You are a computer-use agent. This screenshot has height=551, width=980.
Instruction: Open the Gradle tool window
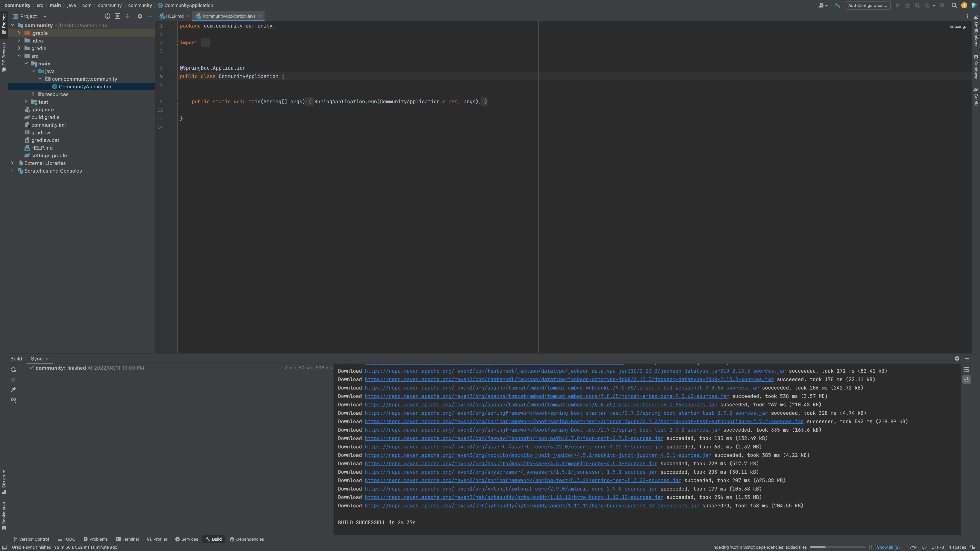point(976,97)
